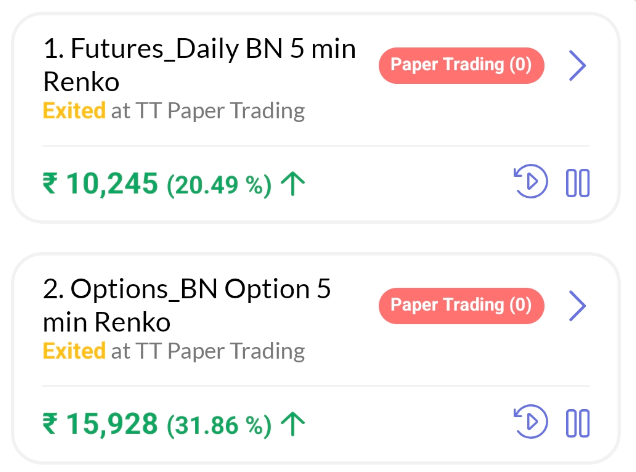This screenshot has height=472, width=636.
Task: Open the 2. Options_BN Option 5 min Renko title
Action: (x=186, y=305)
